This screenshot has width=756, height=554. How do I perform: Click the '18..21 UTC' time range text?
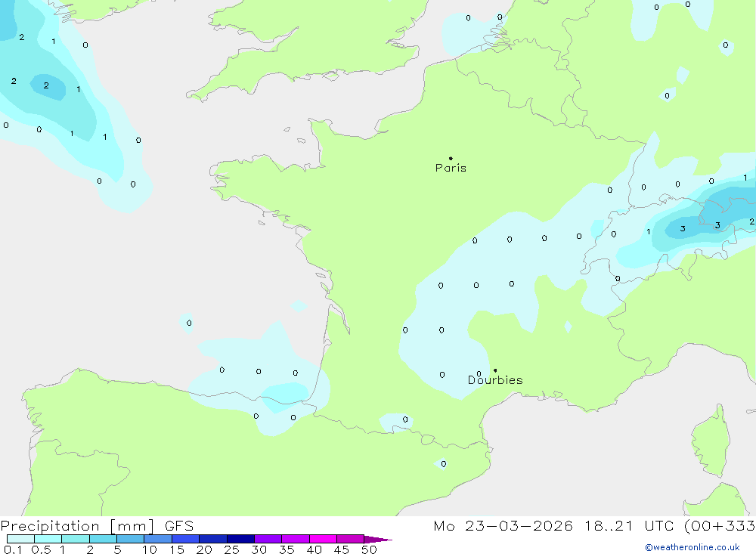[629, 526]
